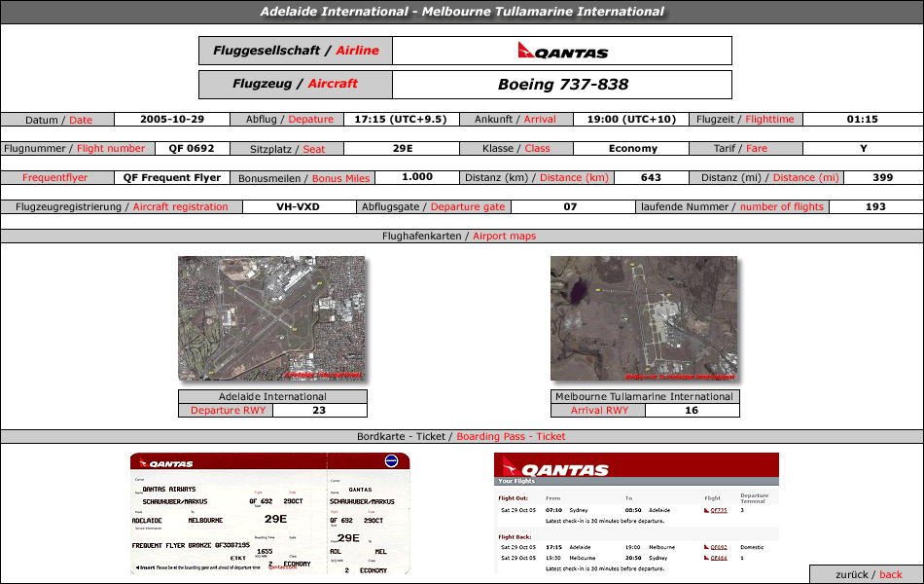
Task: View the Qantas boarding pass image
Action: pos(269,513)
